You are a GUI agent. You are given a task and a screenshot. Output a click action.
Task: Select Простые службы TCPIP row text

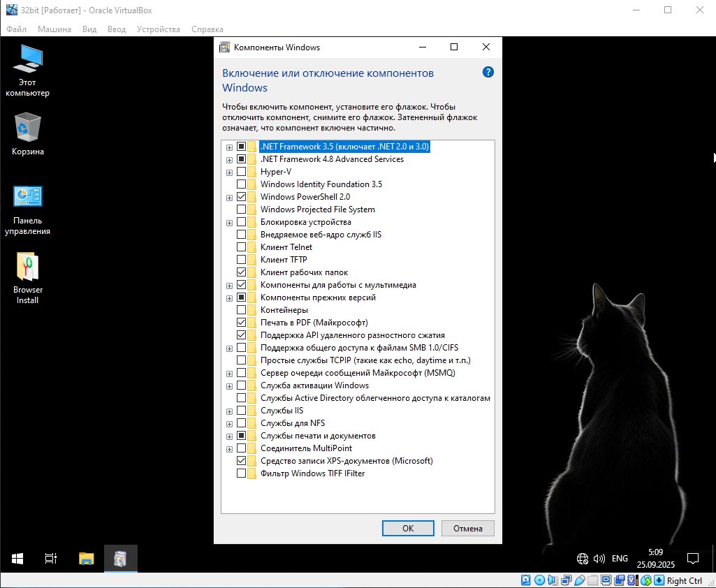pyautogui.click(x=365, y=360)
